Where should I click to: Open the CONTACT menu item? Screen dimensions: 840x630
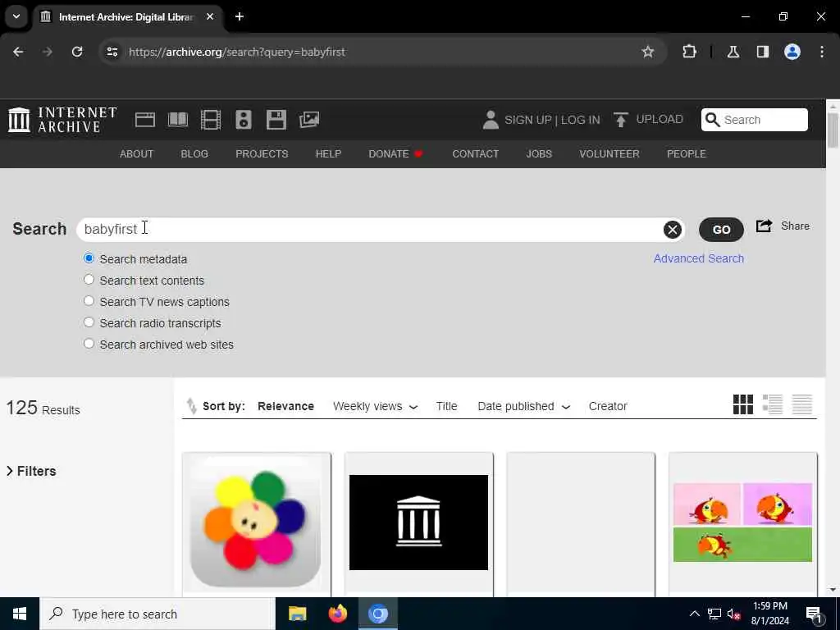[x=475, y=153]
